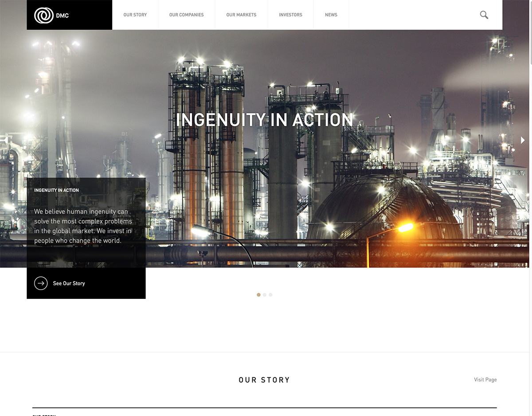This screenshot has width=532, height=416.
Task: Click the 'We believe human ingenuity' paragraph
Action: tap(83, 226)
